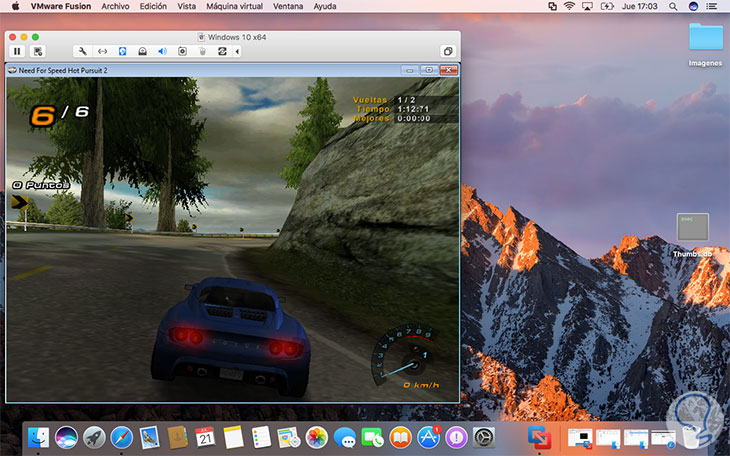The image size is (730, 456).
Task: Toggle the sound card speaker icon
Action: click(x=162, y=51)
